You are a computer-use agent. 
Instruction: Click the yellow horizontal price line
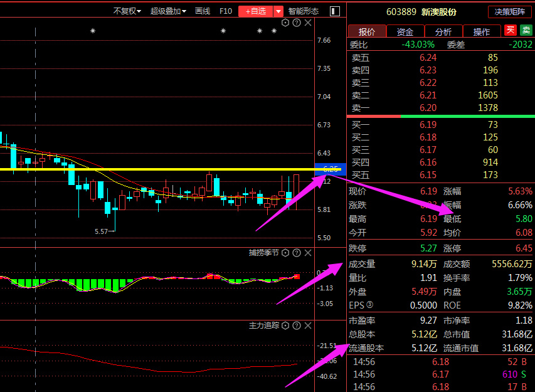click(157, 169)
